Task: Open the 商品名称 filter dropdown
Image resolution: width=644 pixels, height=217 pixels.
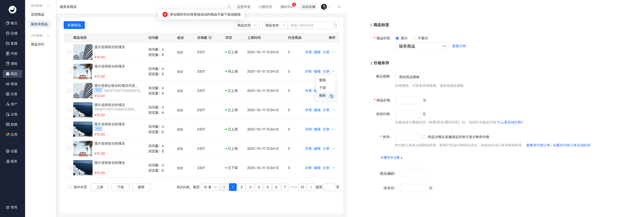Action: (275, 25)
